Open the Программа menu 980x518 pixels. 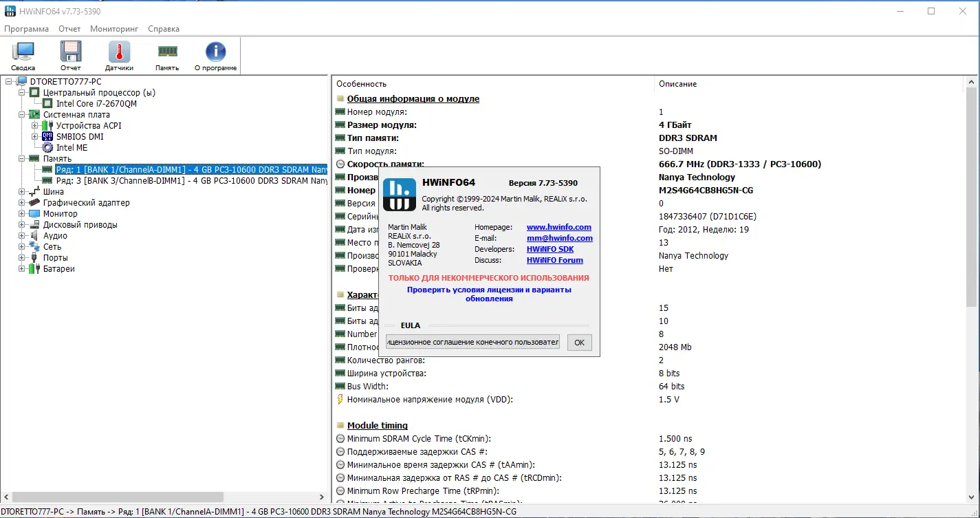(x=27, y=29)
